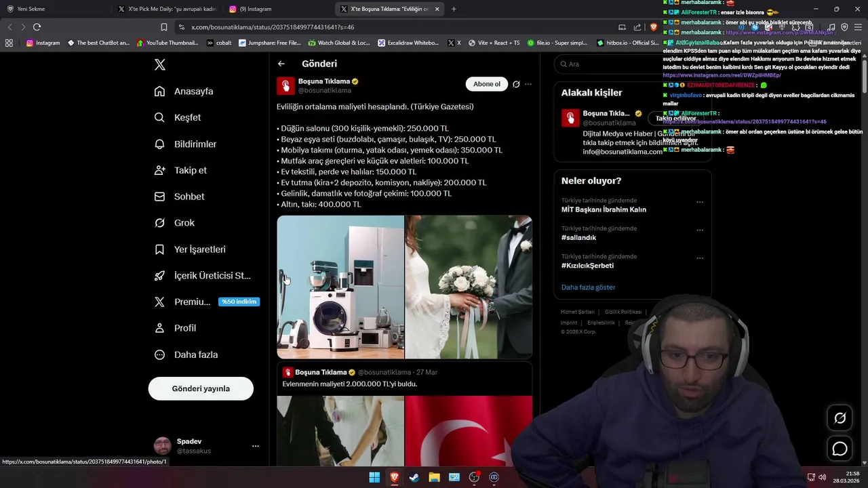Open Vite + React + TS bookmark
The height and width of the screenshot is (488, 868).
click(494, 43)
